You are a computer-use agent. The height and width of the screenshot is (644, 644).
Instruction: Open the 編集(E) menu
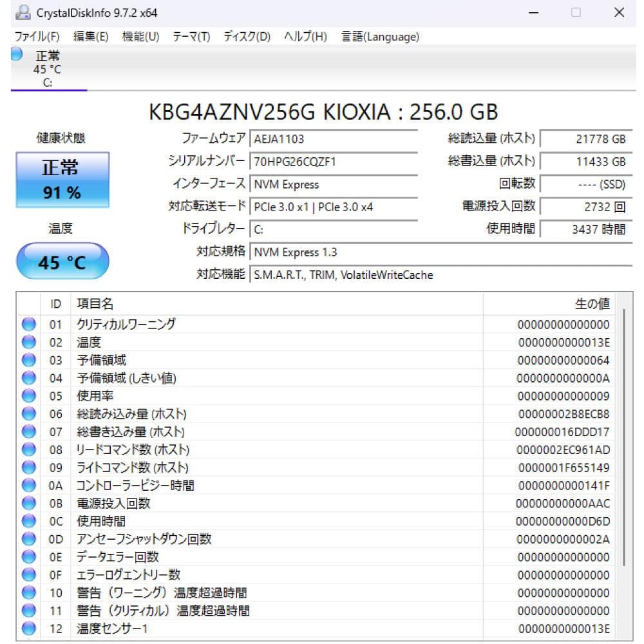pos(91,37)
